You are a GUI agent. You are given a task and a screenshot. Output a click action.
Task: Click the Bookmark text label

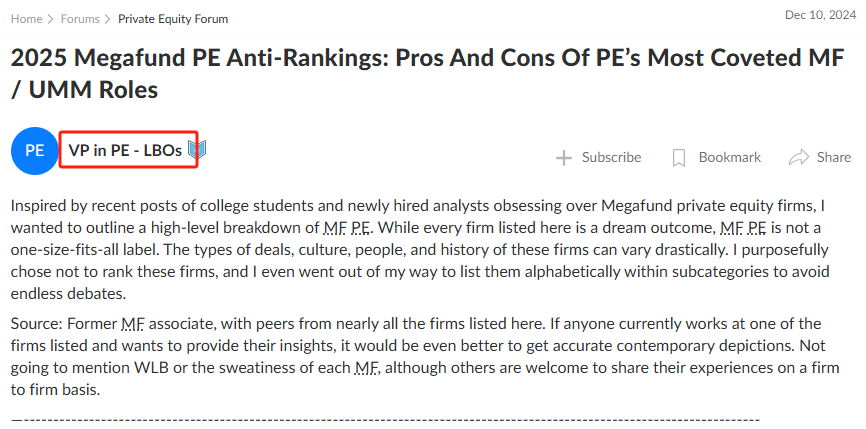coord(730,157)
